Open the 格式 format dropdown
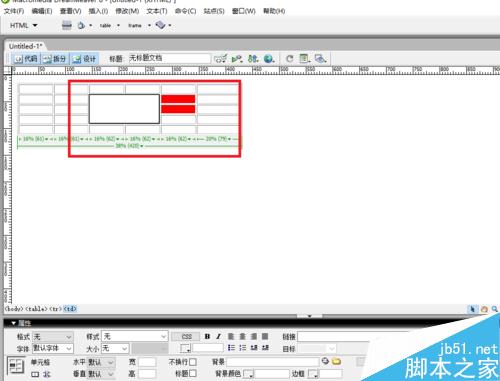The height and width of the screenshot is (381, 500). (x=53, y=337)
